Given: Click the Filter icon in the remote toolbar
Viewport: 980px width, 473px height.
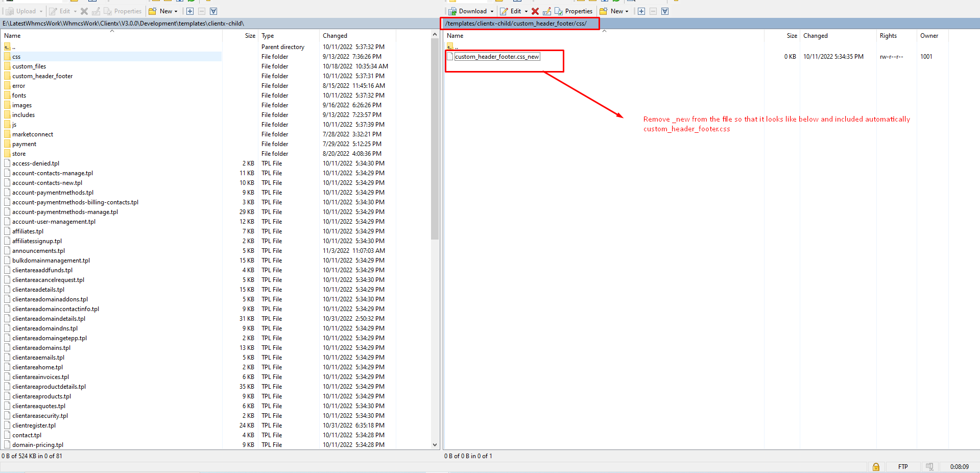Looking at the screenshot, I should point(665,11).
